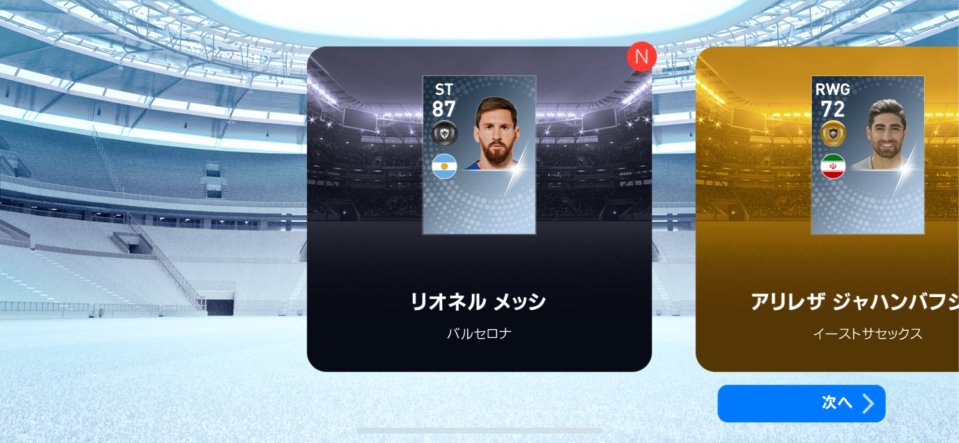
Task: Click the 72 overall rating number
Action: click(x=832, y=109)
